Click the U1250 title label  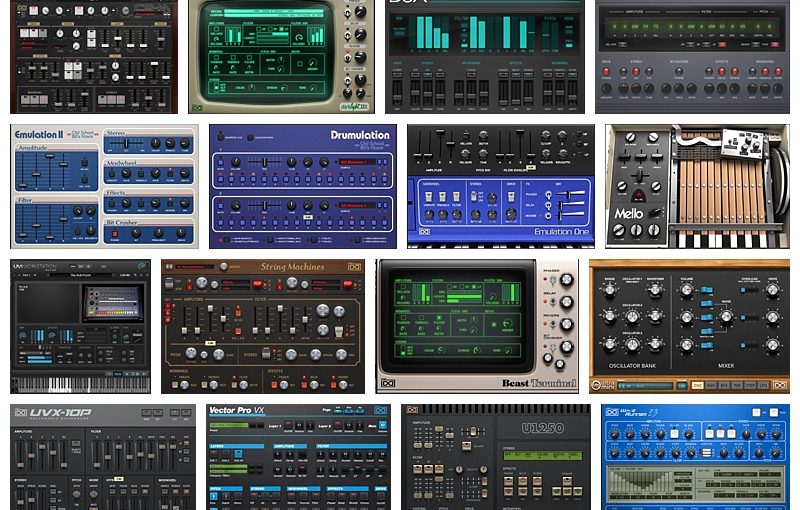point(542,427)
